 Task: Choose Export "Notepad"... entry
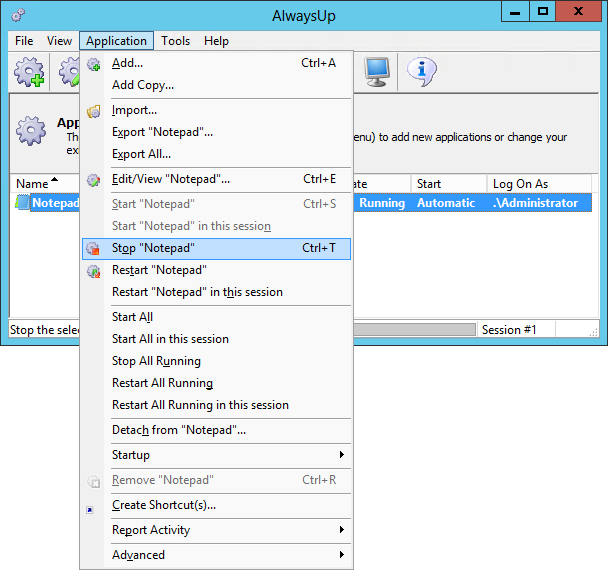(216, 132)
